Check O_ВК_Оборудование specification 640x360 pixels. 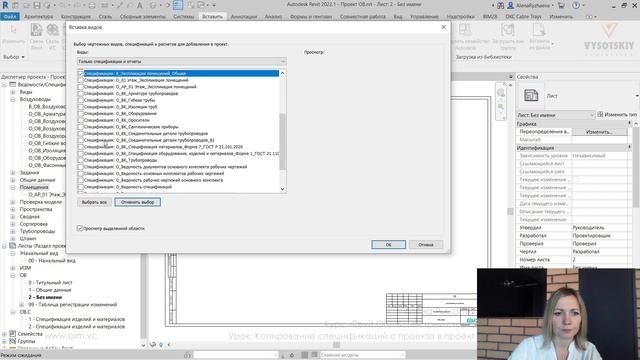point(80,113)
